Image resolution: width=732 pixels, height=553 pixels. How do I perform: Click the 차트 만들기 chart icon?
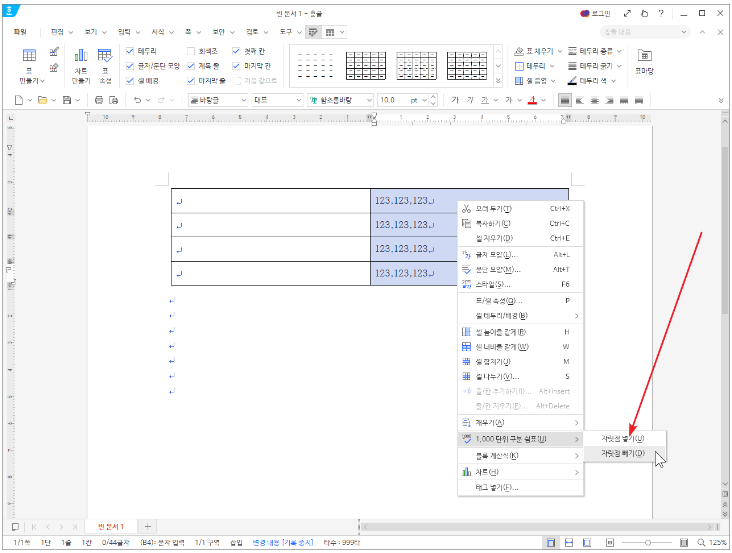(x=81, y=56)
